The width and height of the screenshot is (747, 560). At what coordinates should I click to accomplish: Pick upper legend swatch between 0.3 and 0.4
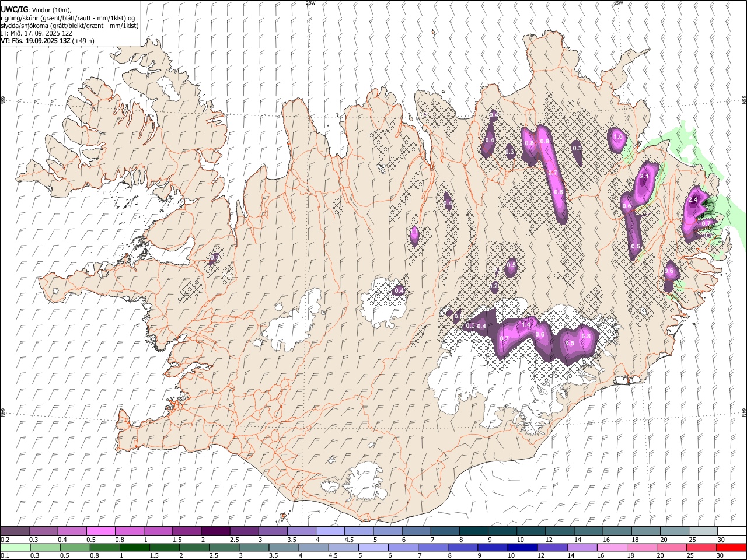43,531
